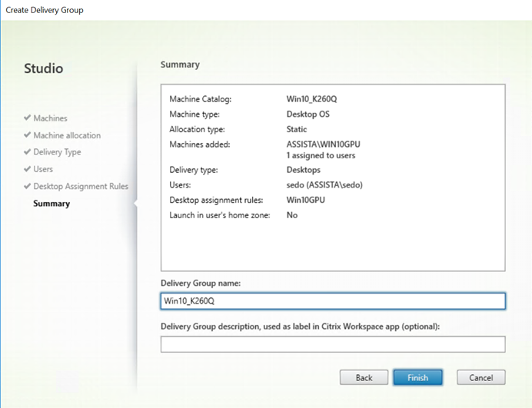
Task: Cancel the Create Delivery Group wizard
Action: 480,377
